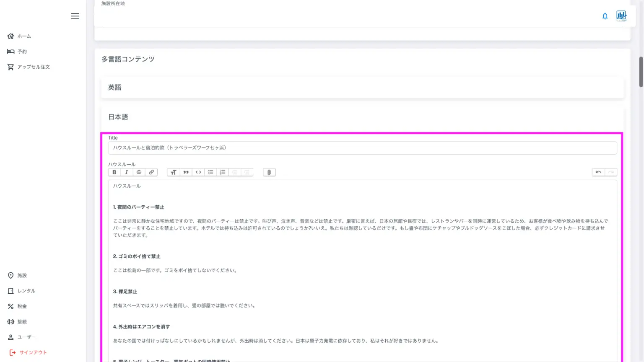Toggle the sidebar with the hamburger menu
Screen dimensions: 644x362
click(x=75, y=16)
